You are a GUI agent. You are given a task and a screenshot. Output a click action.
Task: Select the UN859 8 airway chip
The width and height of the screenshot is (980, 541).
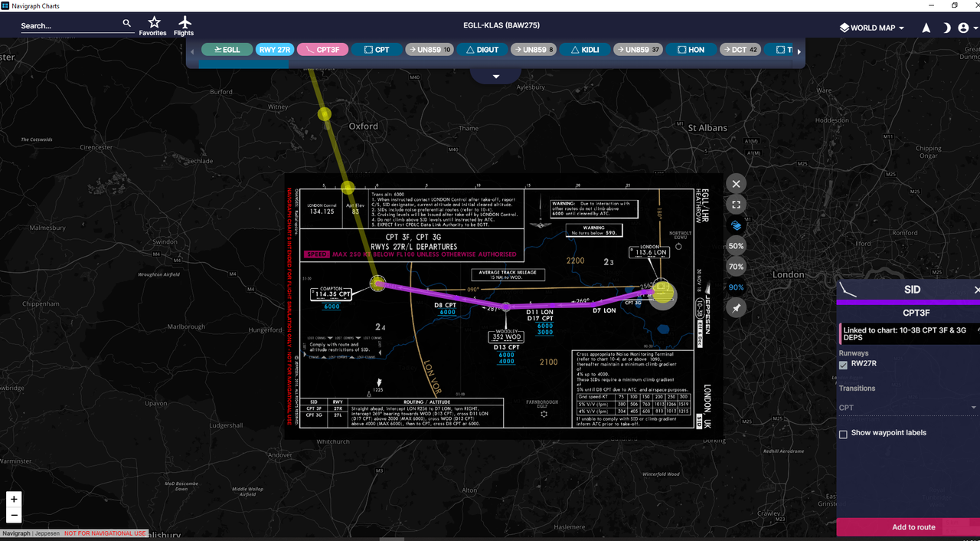click(x=534, y=50)
